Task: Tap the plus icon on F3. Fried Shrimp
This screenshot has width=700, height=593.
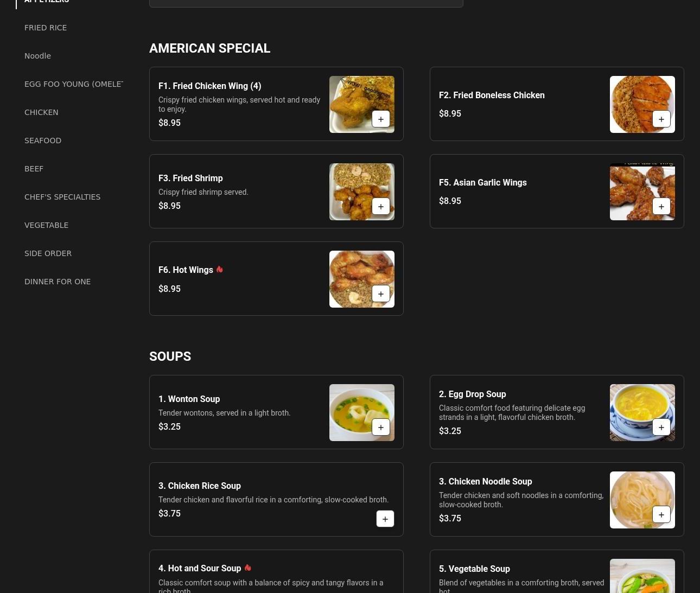Action: click(x=381, y=207)
